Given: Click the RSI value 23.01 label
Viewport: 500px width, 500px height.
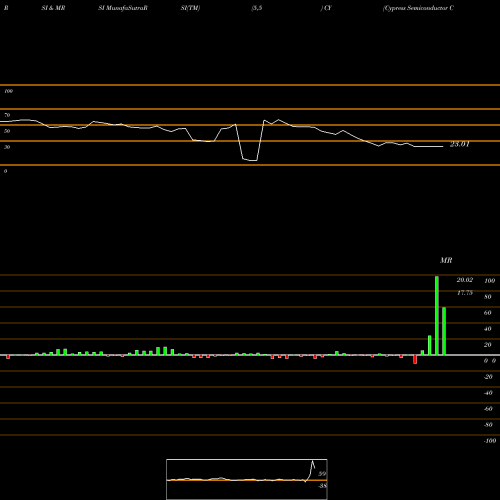Looking at the screenshot, I should (x=460, y=144).
